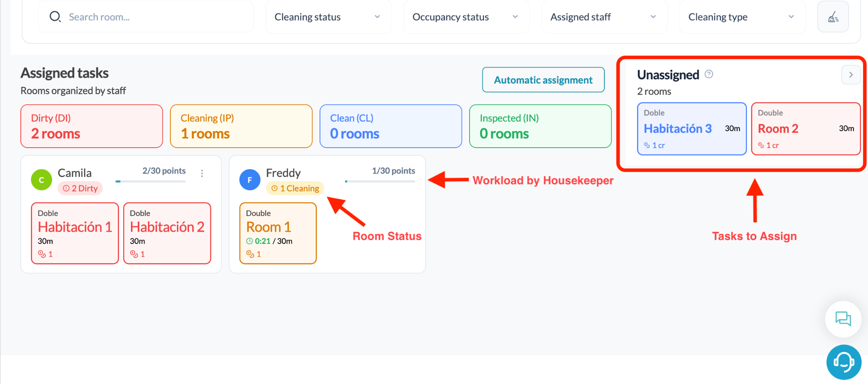Open Camila's three-dot options menu
The height and width of the screenshot is (384, 868).
[202, 173]
